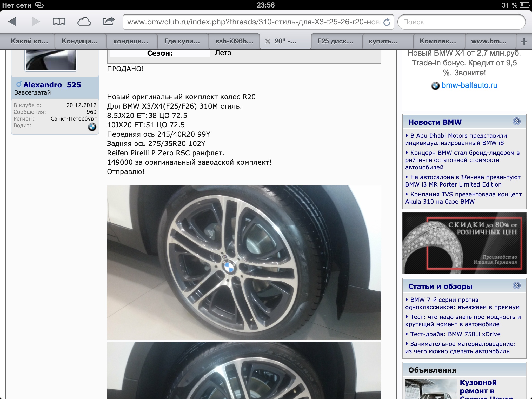Close the current 20" tab
This screenshot has width=532, height=399.
268,41
